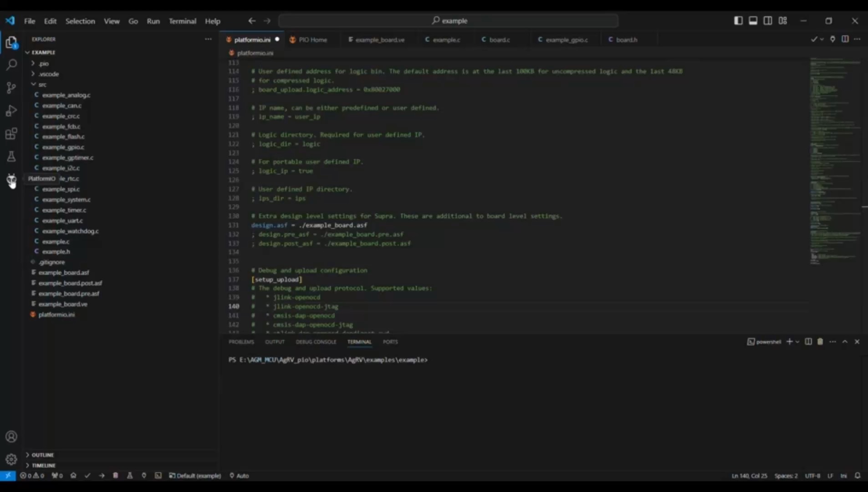Click PlatformIO Upload arrow in status bar
The height and width of the screenshot is (492, 868).
click(102, 476)
